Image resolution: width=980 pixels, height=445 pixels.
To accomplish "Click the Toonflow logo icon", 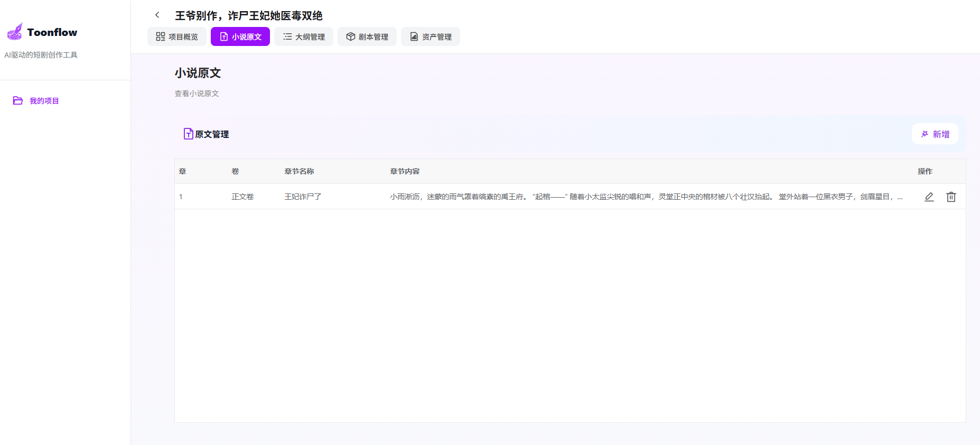I will [15, 32].
